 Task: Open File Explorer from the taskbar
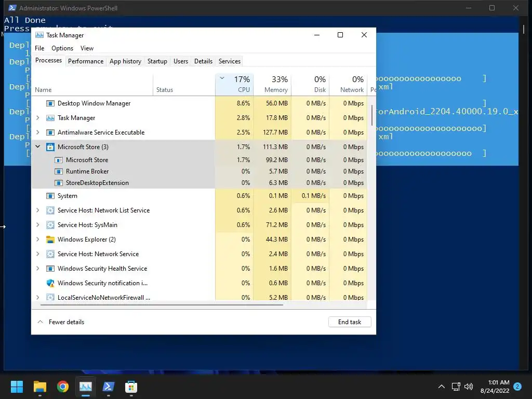coord(39,387)
